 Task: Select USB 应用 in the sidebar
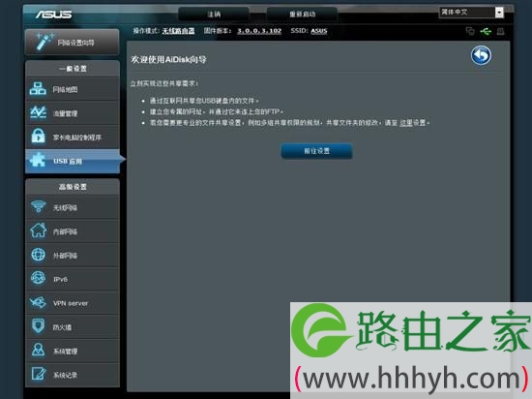point(73,161)
